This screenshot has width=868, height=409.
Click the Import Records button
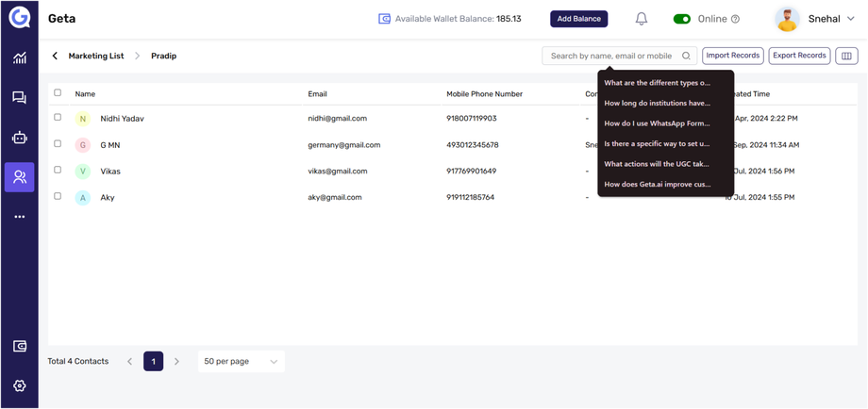[x=733, y=56]
